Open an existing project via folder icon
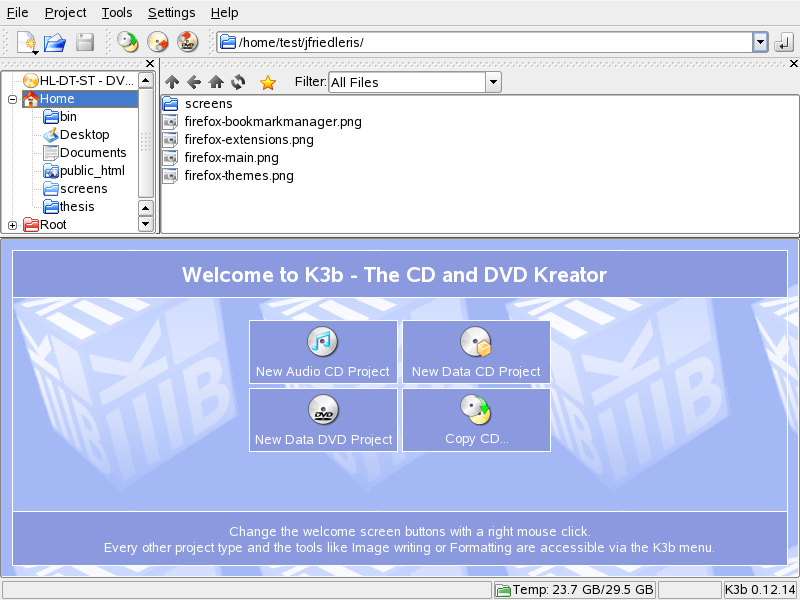This screenshot has width=800, height=600. 55,42
